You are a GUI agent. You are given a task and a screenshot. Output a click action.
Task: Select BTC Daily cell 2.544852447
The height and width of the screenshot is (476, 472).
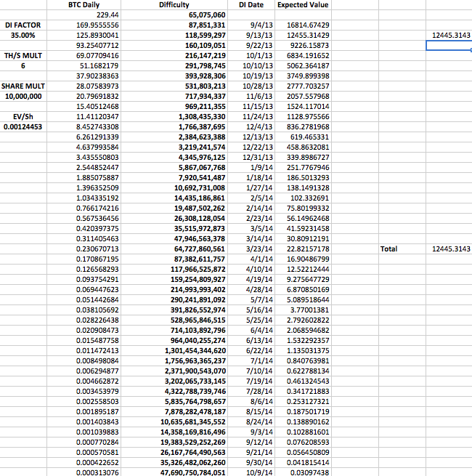click(84, 168)
